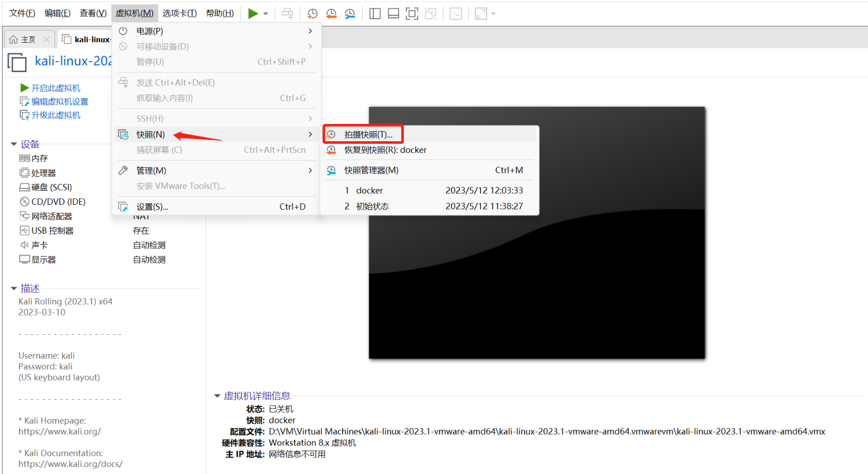Select 硬盘 (SCSI) in the device list

tap(51, 187)
